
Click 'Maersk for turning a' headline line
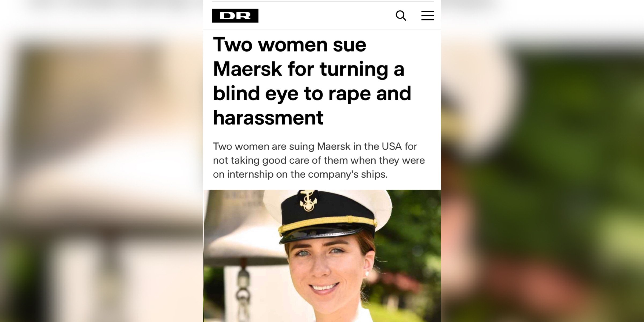[x=309, y=69]
